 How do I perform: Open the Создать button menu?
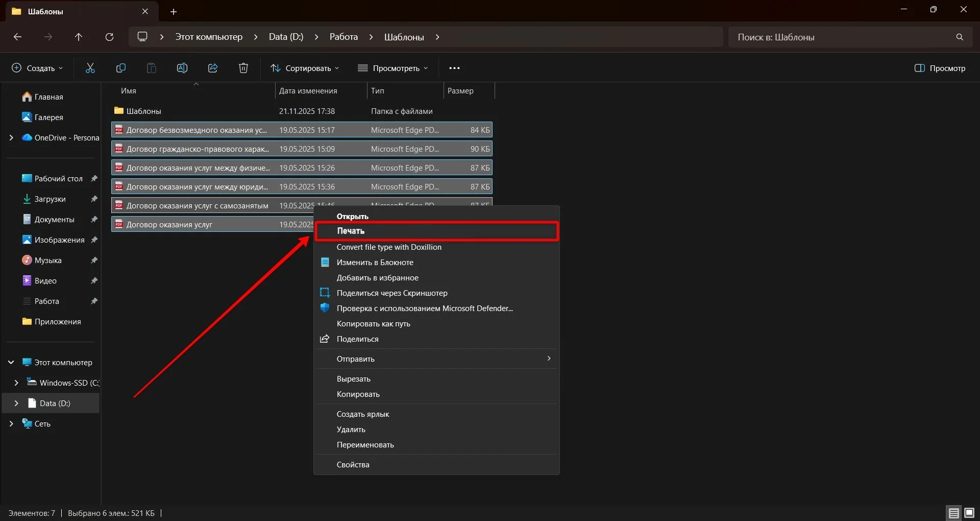[x=38, y=68]
